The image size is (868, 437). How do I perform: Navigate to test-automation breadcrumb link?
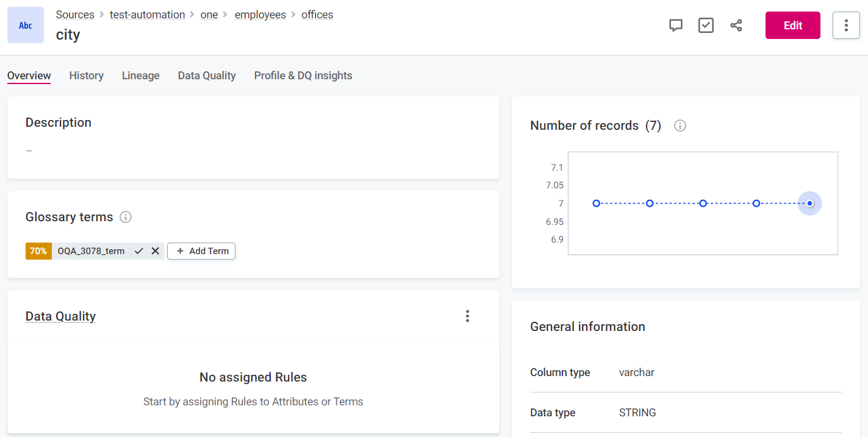(x=147, y=15)
